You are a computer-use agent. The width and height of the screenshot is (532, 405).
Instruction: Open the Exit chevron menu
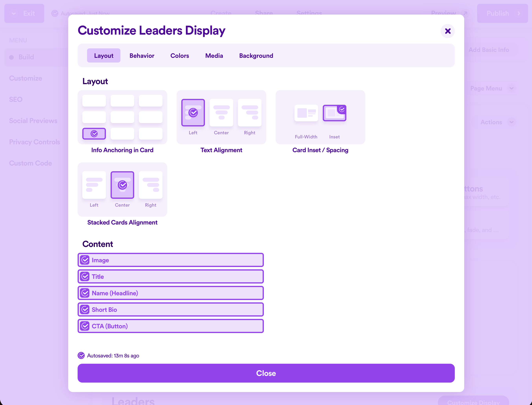[x=14, y=14]
